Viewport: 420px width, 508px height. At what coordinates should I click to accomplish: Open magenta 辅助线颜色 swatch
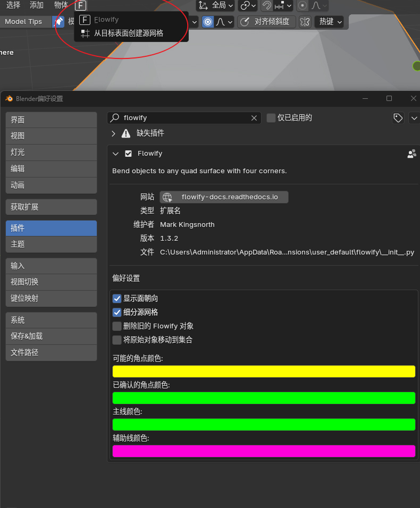pos(264,451)
